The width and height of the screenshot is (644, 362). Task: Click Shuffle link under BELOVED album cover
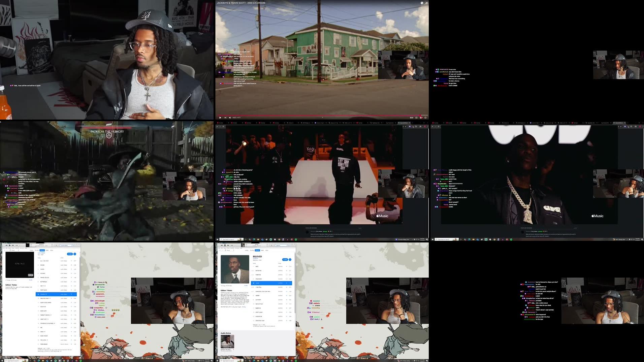(x=246, y=285)
